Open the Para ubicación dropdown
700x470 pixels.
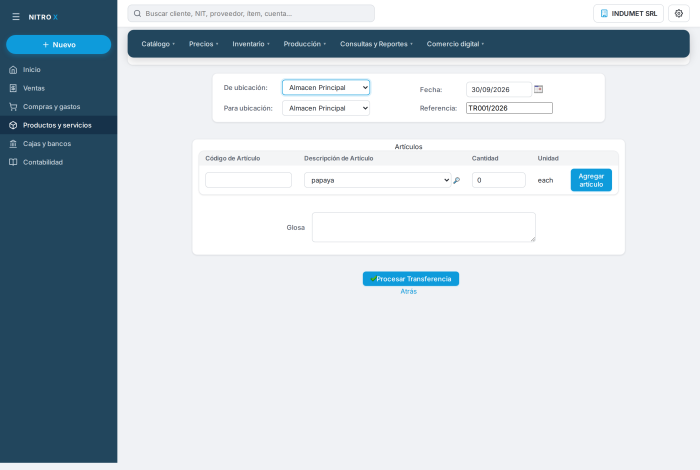[326, 108]
